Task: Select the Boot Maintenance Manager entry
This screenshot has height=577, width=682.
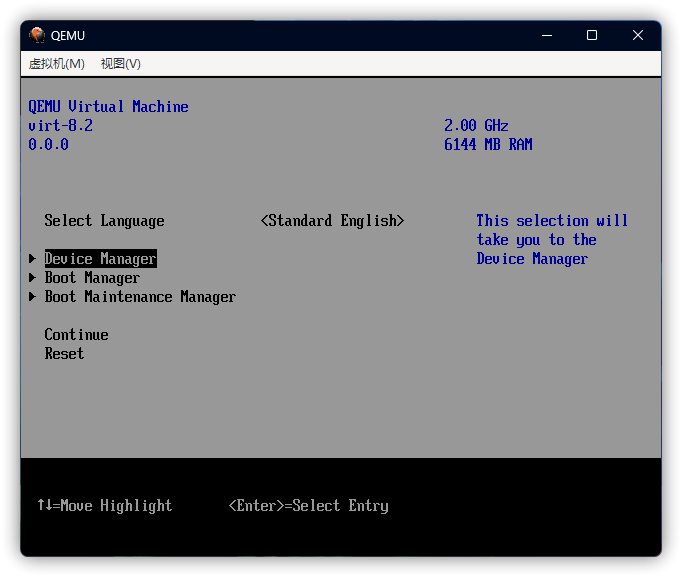Action: point(140,297)
